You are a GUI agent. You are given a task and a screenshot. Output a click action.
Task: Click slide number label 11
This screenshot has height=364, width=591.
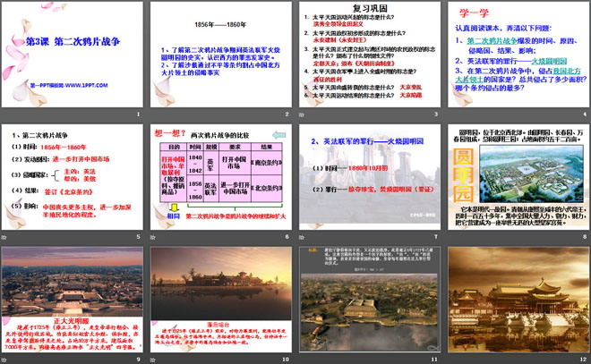pos(434,360)
